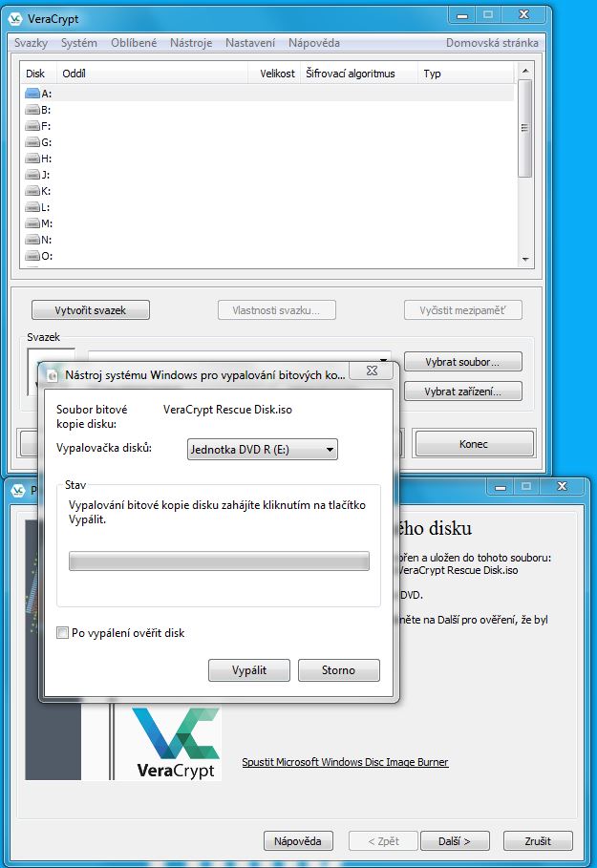Click the drive list scrollbar down arrow
597x868 pixels.
525,259
